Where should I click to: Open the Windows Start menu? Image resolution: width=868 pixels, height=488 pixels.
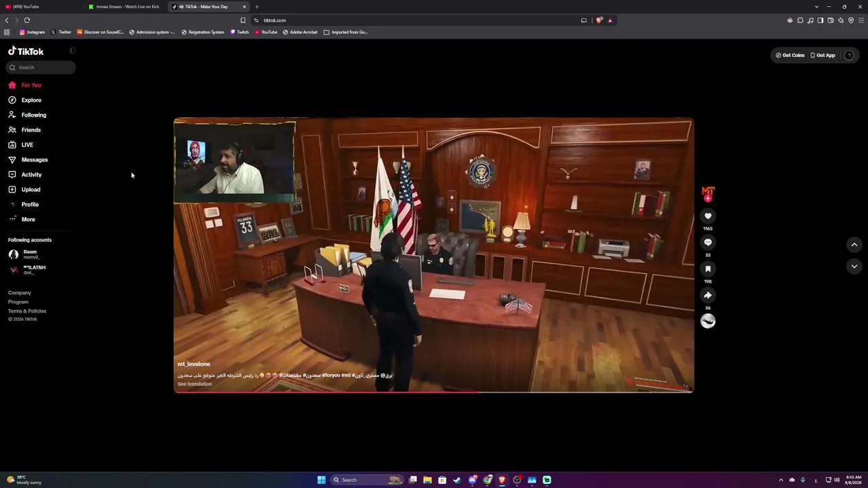(x=321, y=480)
